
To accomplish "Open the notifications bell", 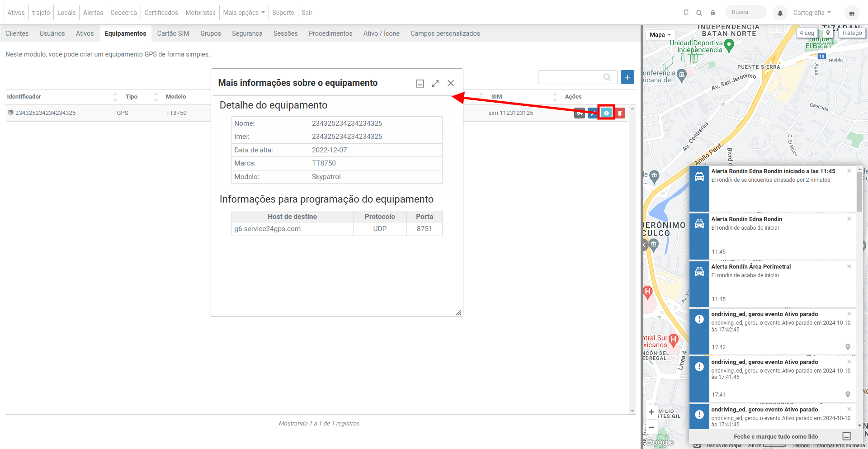I will [780, 13].
